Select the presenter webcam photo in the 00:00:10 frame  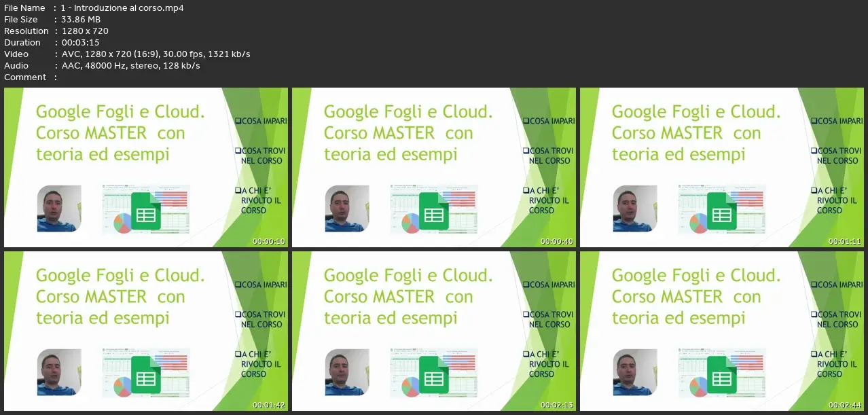(59, 209)
